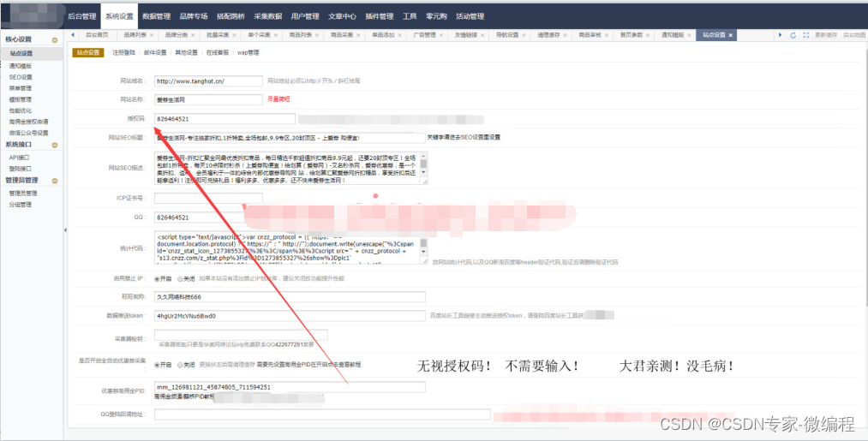
Task: Click the 网站域名 input field
Action: coord(208,80)
